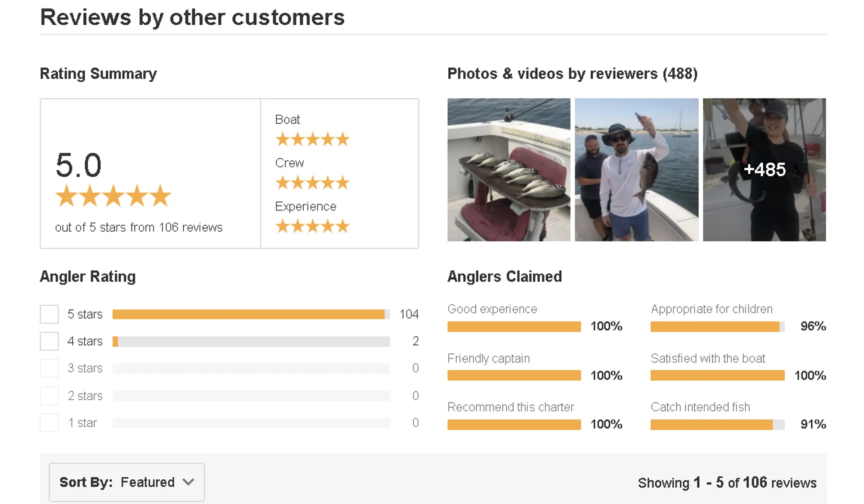Click the Catch intended fish progress bar
This screenshot has height=504, width=864.
tap(717, 424)
